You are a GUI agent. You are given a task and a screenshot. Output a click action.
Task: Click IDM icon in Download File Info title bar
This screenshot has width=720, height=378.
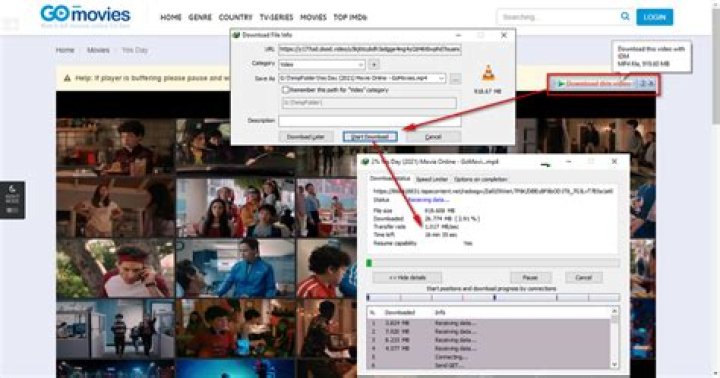point(236,35)
